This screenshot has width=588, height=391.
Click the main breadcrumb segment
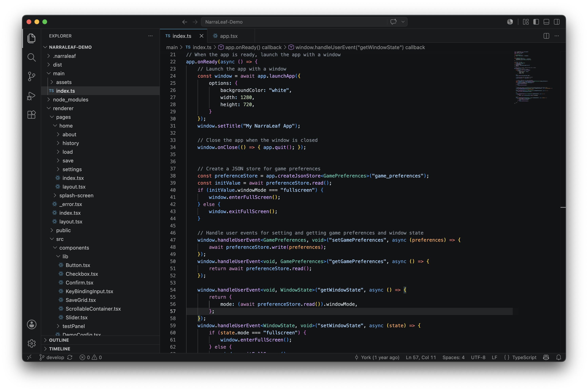coord(172,47)
